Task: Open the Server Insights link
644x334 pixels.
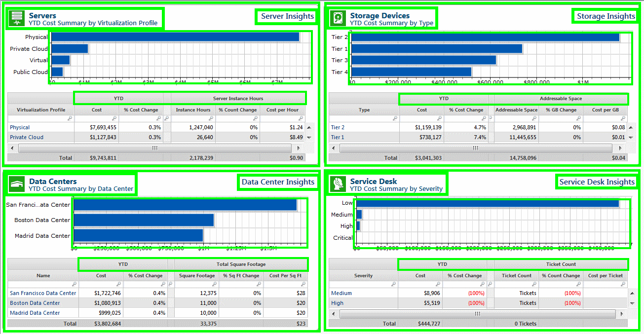Action: click(x=287, y=16)
